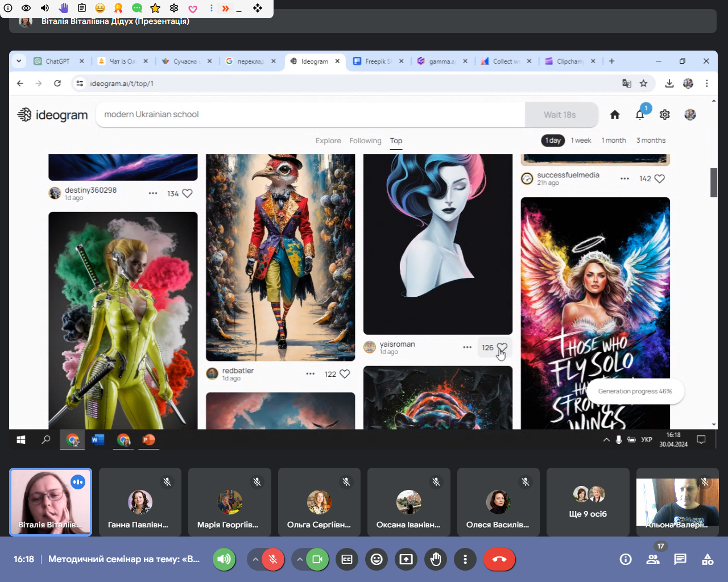The image size is (728, 582).
Task: Open the meeting chat panel
Action: (680, 559)
